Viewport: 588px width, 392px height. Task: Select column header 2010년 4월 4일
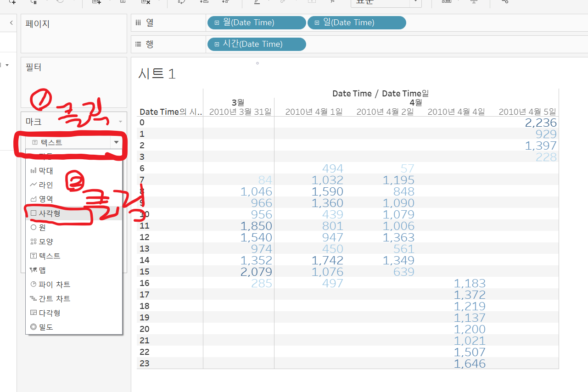point(456,112)
